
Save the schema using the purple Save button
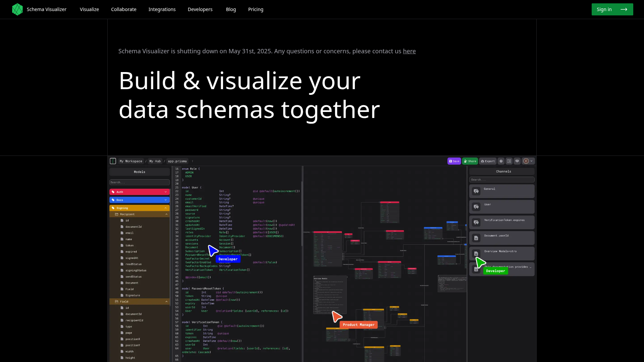[x=454, y=161]
